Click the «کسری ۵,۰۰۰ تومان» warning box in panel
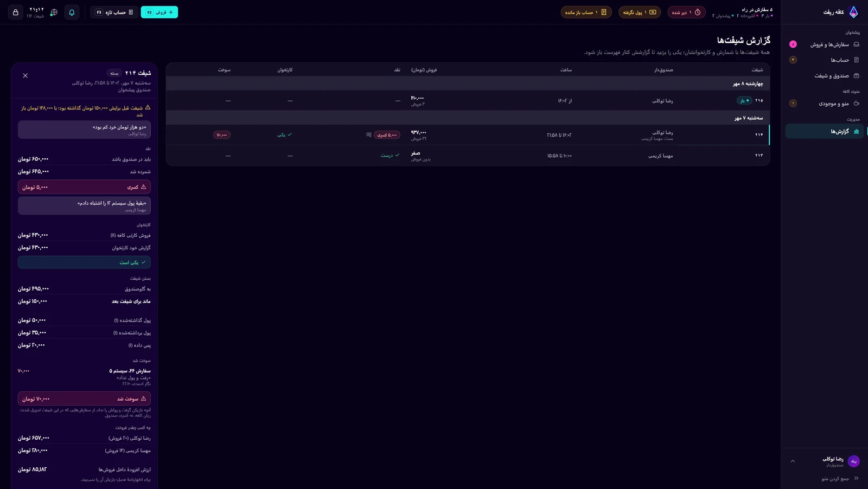The image size is (868, 489). (84, 187)
